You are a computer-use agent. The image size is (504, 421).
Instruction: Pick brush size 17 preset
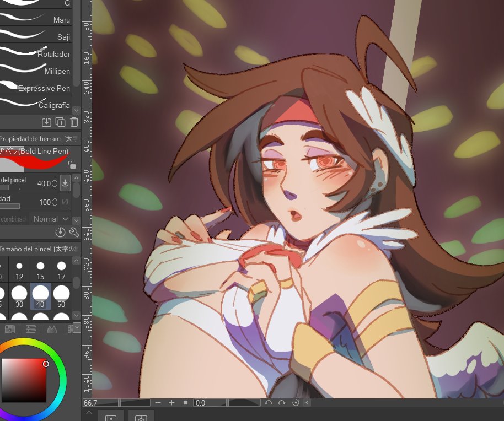pos(61,270)
